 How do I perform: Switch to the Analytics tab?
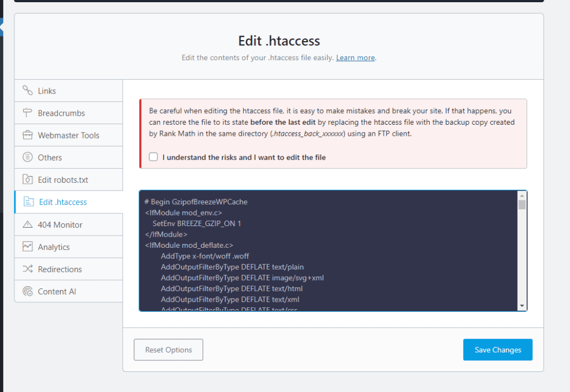(x=68, y=247)
